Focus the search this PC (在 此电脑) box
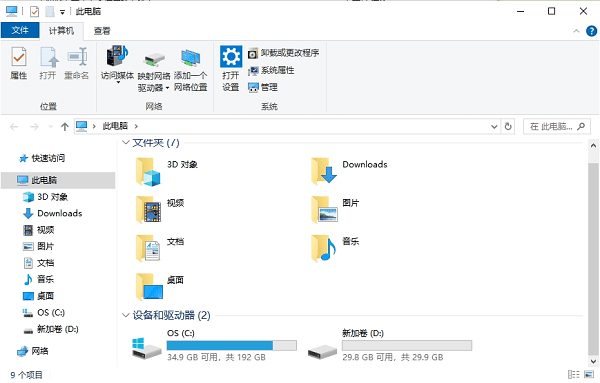The height and width of the screenshot is (383, 600). (557, 126)
